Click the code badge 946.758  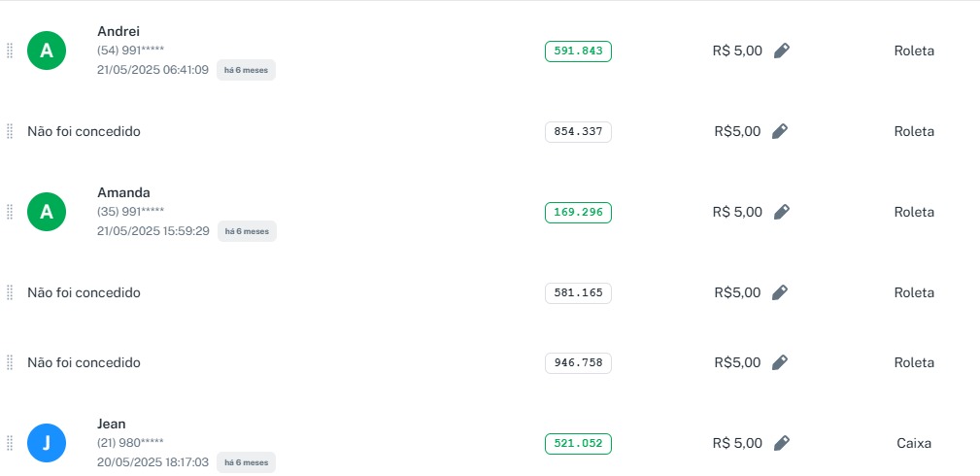tap(578, 362)
